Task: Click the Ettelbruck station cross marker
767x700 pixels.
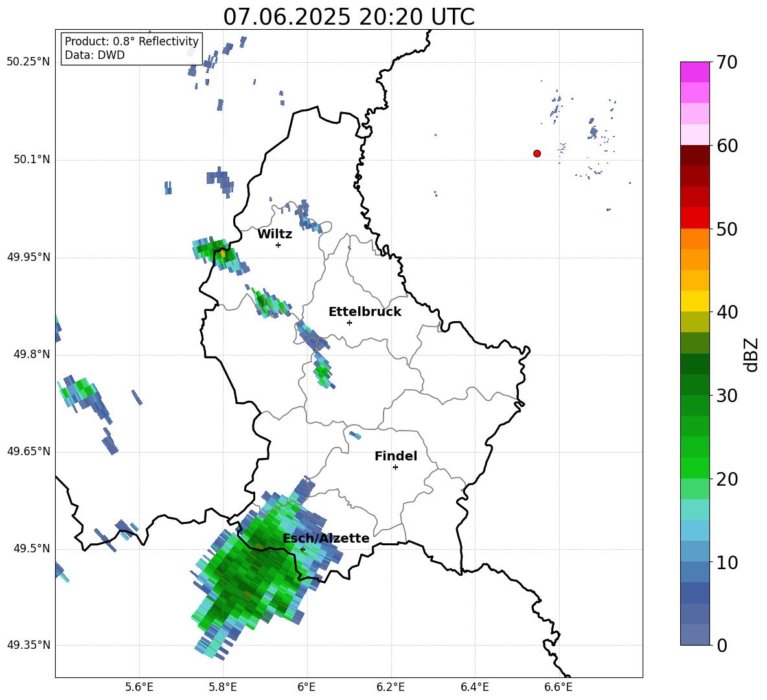Action: 349,322
